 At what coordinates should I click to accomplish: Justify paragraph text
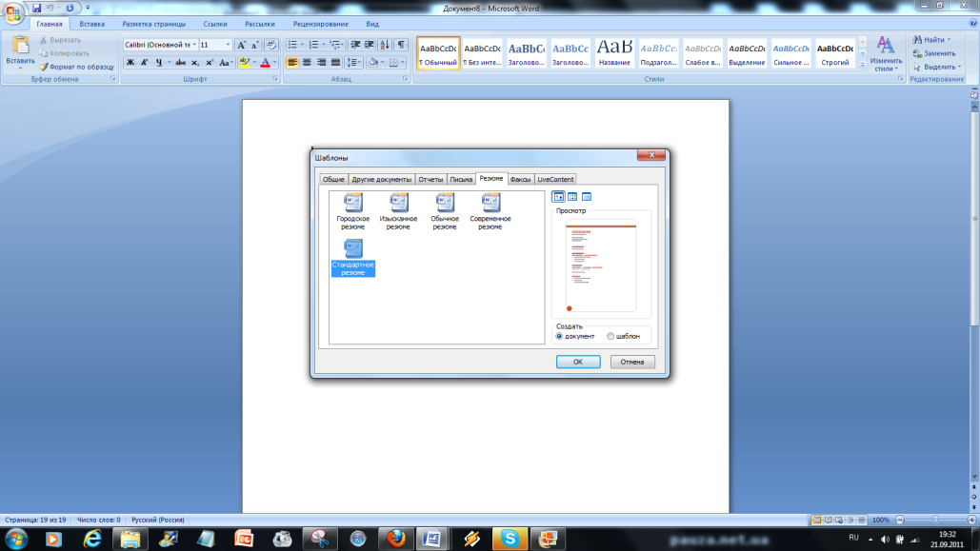335,63
